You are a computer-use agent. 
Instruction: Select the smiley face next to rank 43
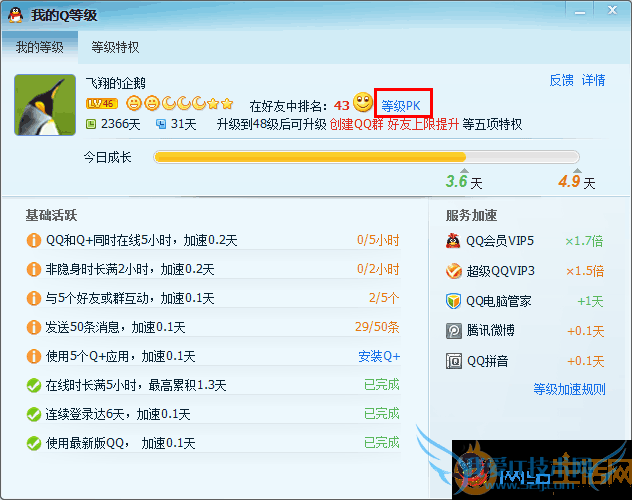(363, 102)
